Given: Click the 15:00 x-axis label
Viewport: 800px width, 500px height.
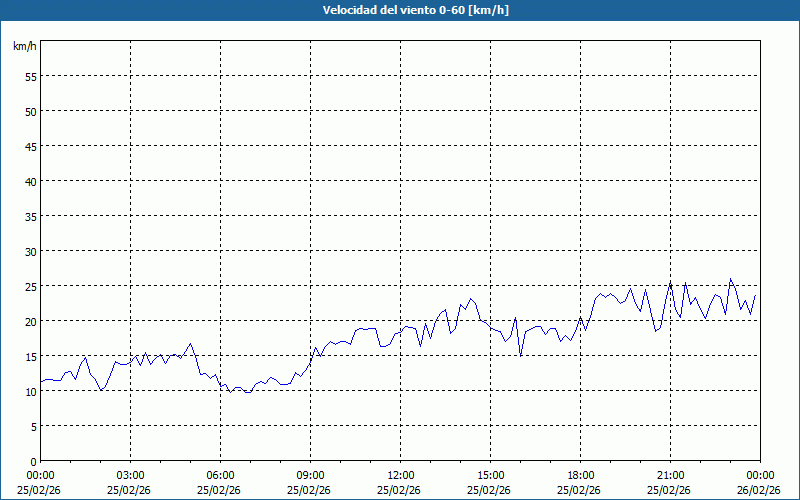Looking at the screenshot, I should (490, 475).
